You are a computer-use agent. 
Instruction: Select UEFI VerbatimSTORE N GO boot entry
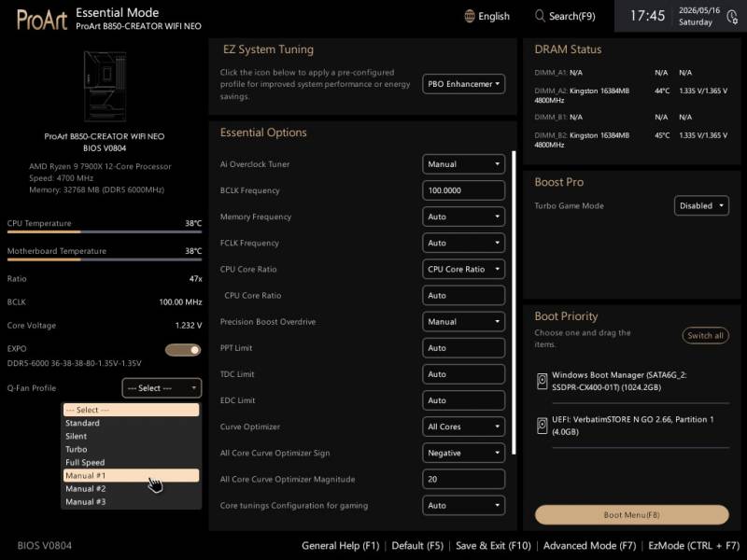(632, 426)
